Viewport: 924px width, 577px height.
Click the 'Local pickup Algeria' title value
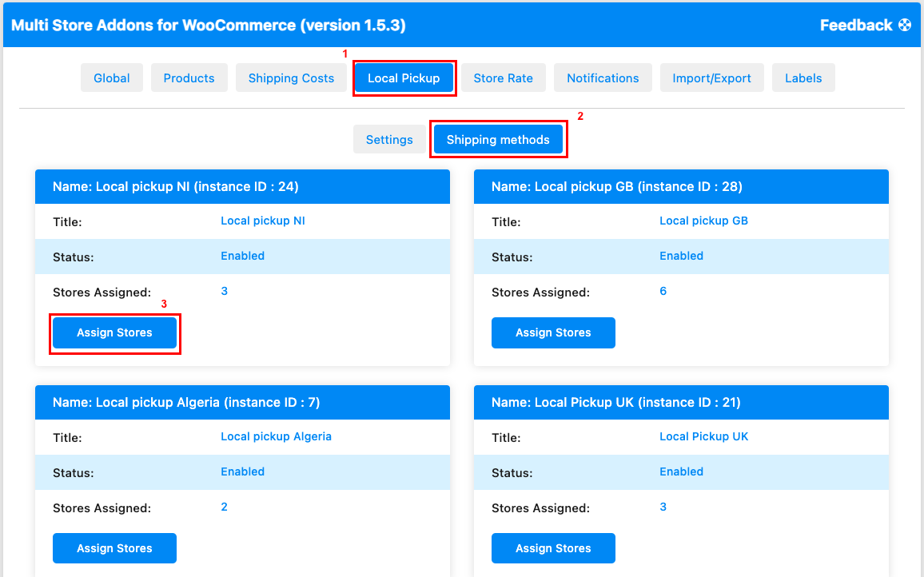(276, 436)
